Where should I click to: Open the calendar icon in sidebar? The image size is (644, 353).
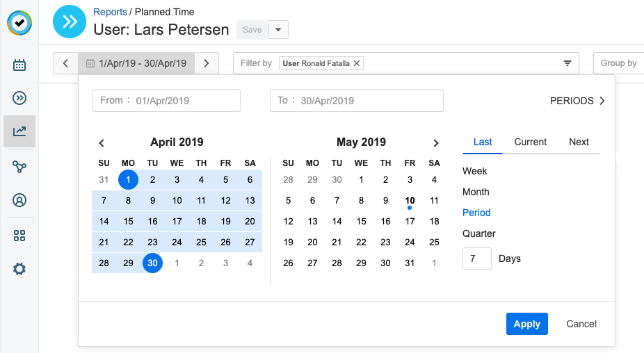tap(19, 65)
